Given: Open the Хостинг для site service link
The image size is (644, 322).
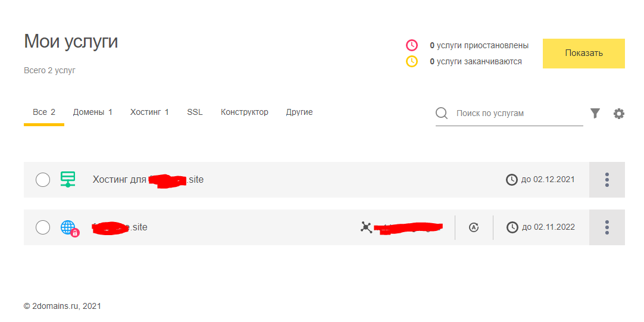Looking at the screenshot, I should (x=148, y=179).
